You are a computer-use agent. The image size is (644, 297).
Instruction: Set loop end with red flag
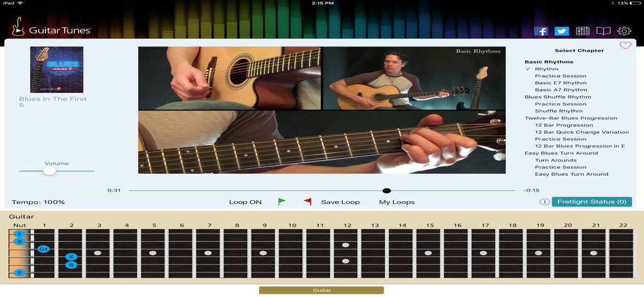[307, 202]
